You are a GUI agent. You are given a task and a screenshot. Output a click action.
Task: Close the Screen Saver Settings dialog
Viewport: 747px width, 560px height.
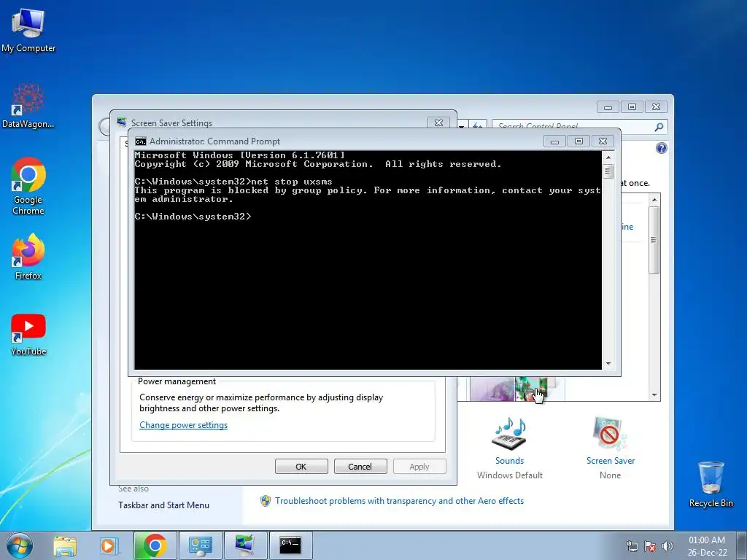pos(438,122)
